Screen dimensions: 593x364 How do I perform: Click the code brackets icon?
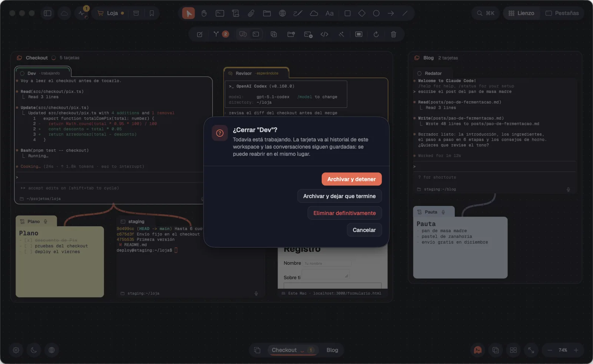324,34
